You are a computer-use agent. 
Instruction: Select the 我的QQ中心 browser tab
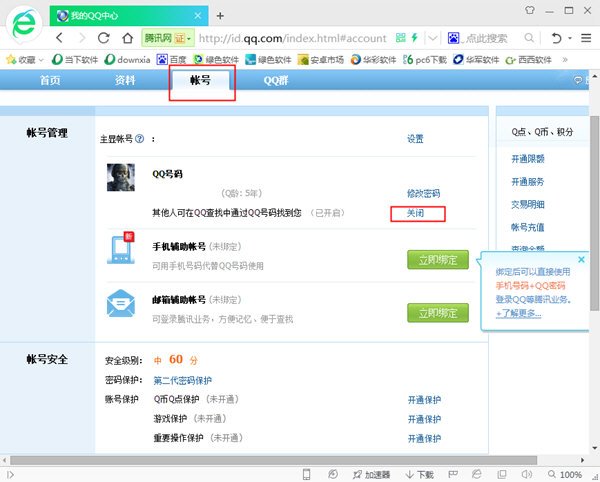pos(129,16)
